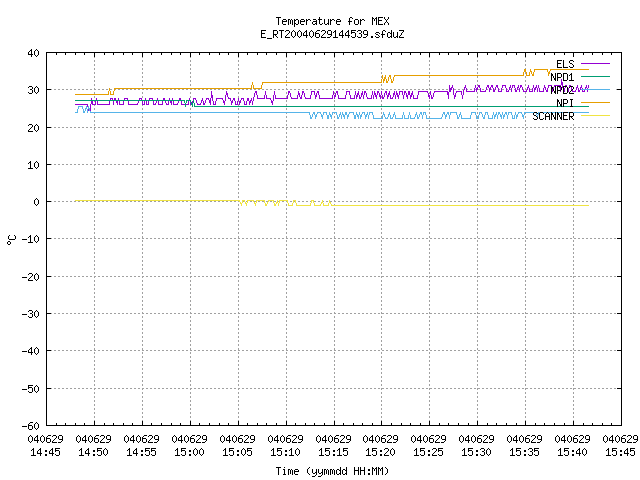This screenshot has height=480, width=640.
Task: Click the 15:30 x-axis time label
Action: click(476, 452)
